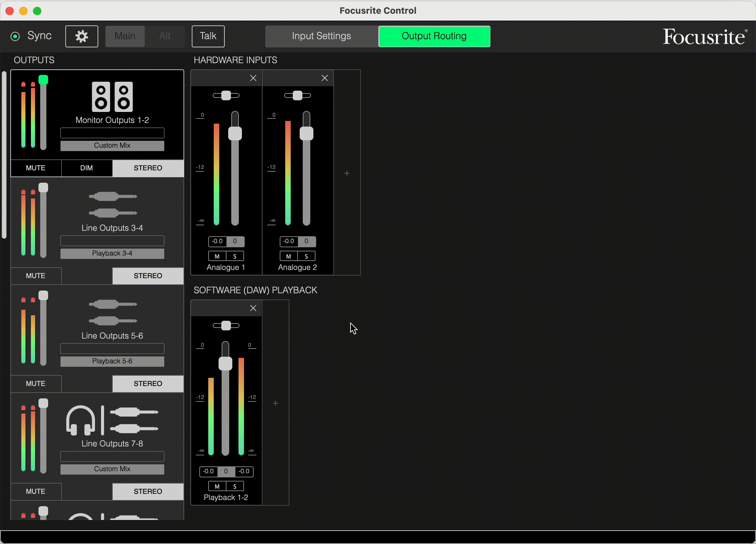Mute Line Outputs 7-8
The image size is (756, 544).
[x=36, y=491]
